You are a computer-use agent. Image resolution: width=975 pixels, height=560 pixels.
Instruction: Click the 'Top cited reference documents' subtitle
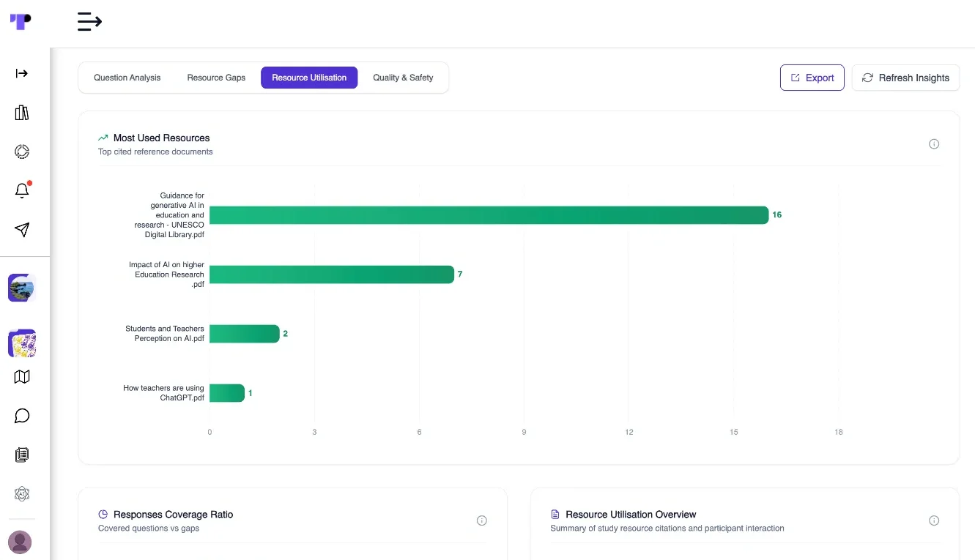tap(155, 152)
